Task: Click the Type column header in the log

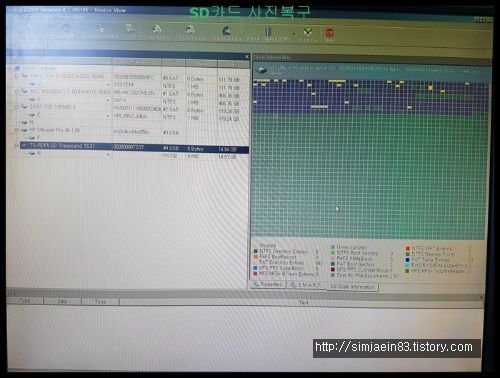Action: click(x=25, y=301)
